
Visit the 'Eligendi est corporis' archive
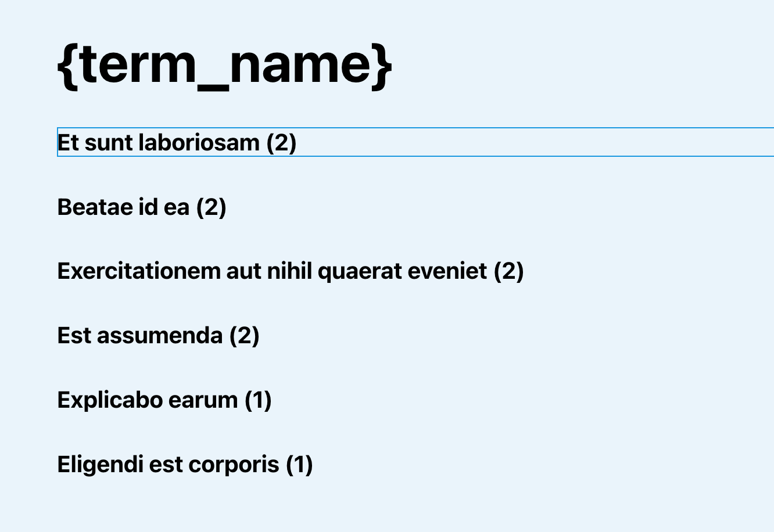pyautogui.click(x=184, y=464)
